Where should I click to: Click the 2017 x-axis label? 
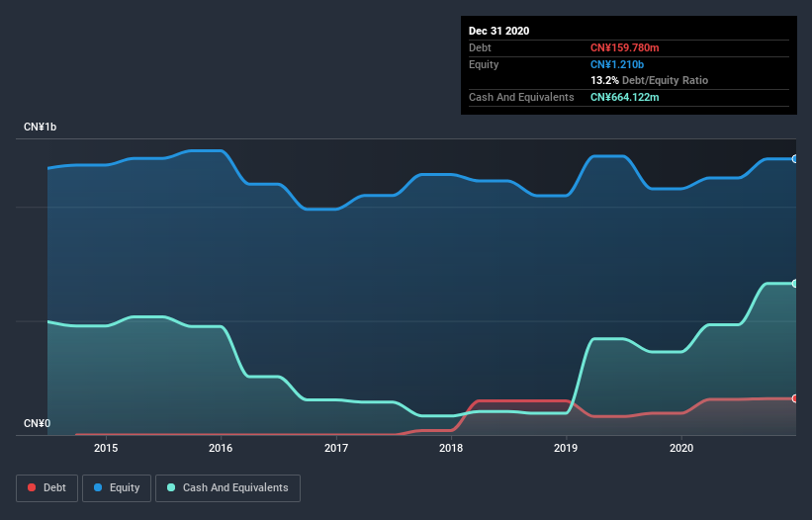[x=336, y=448]
